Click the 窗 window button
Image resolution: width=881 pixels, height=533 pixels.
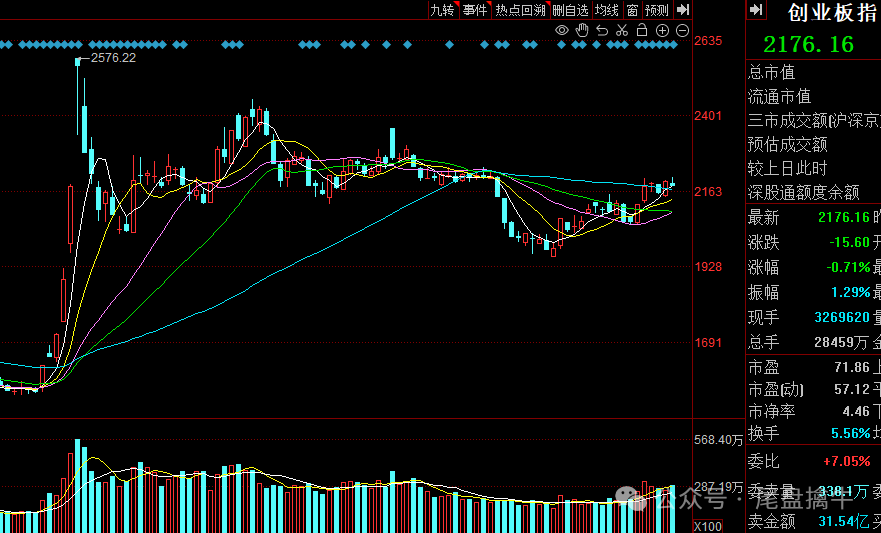(632, 10)
